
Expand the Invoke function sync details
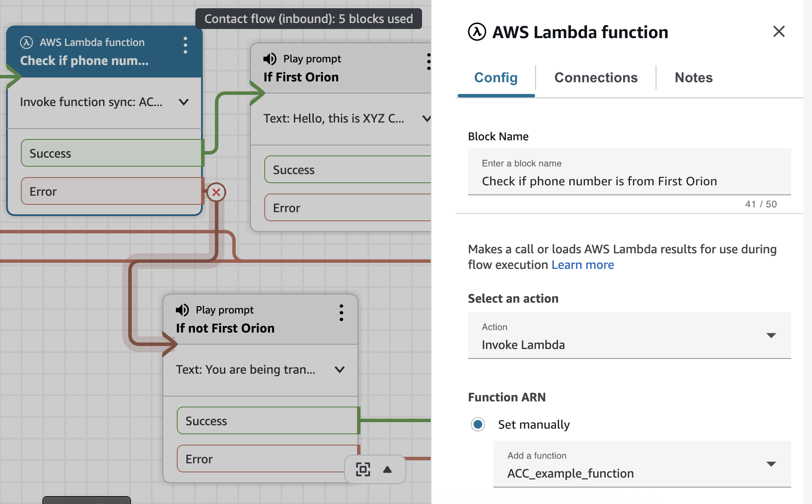pyautogui.click(x=184, y=102)
